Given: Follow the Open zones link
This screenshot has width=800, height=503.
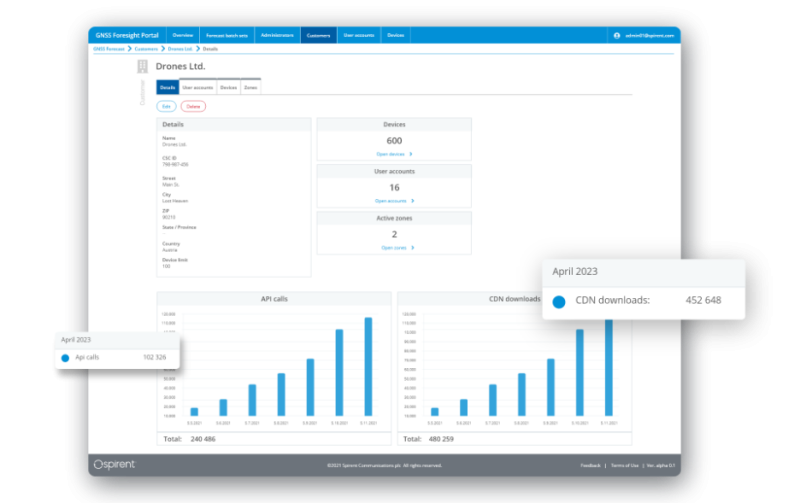Looking at the screenshot, I should (394, 248).
